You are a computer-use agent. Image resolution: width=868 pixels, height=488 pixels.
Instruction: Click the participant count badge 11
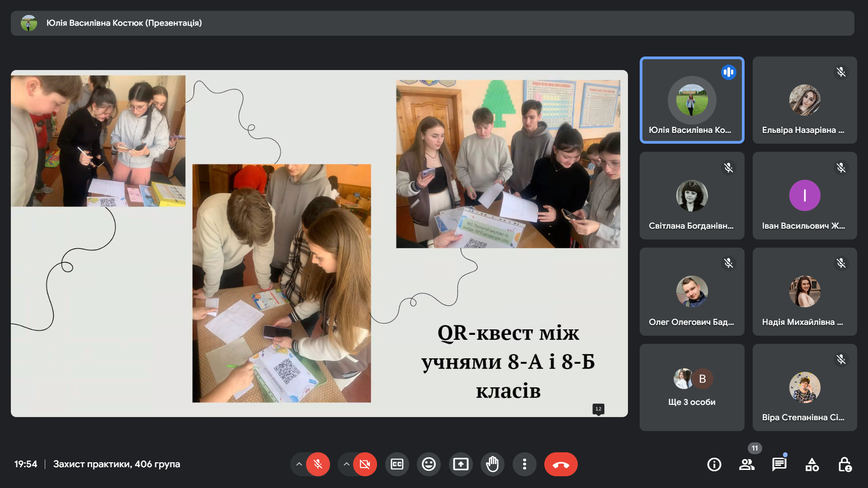pyautogui.click(x=755, y=448)
